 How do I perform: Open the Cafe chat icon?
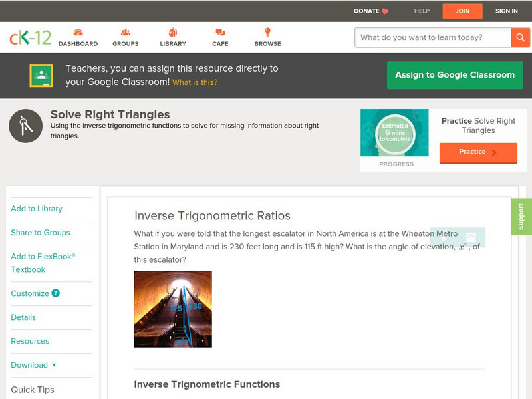click(x=220, y=33)
